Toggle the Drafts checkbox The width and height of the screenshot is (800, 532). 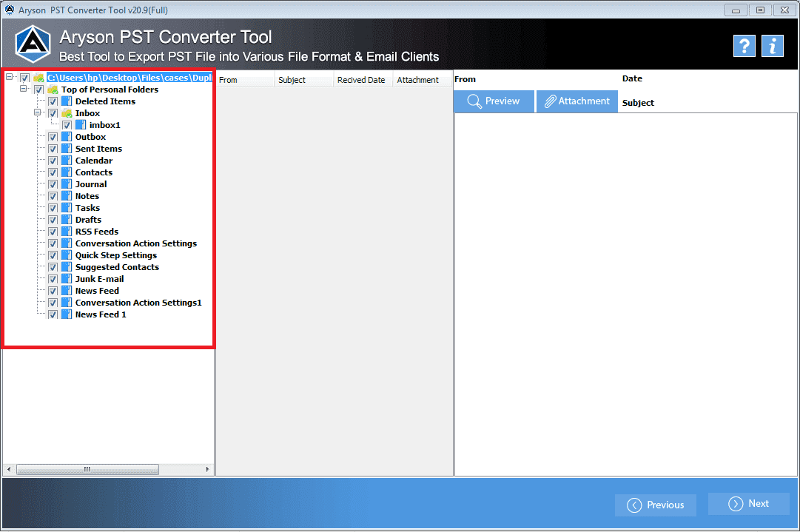click(53, 220)
